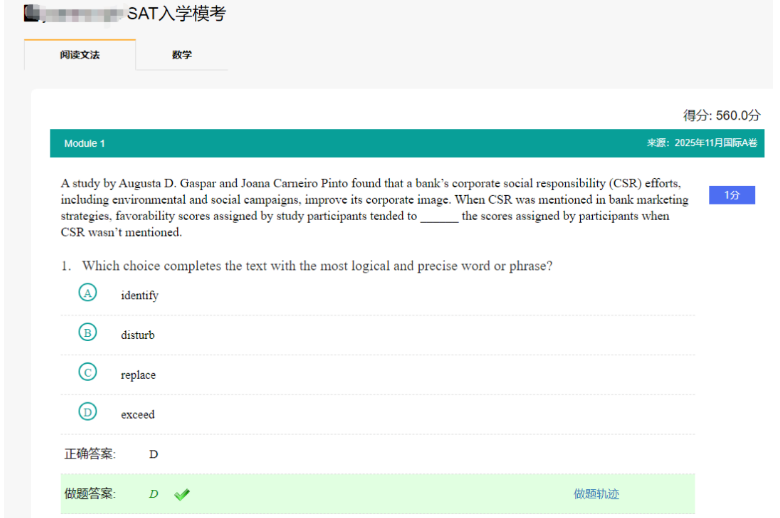
Task: Click the blue 1分 score badge
Action: [x=731, y=195]
